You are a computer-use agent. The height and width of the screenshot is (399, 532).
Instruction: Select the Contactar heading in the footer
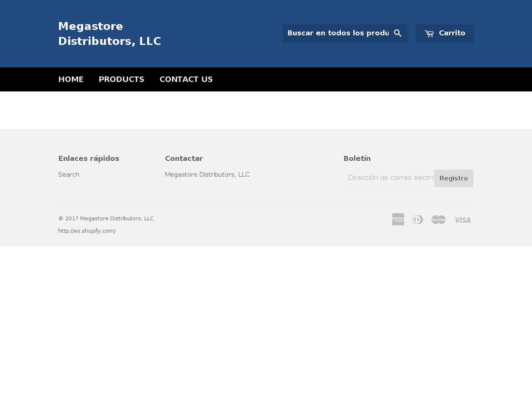tap(183, 158)
